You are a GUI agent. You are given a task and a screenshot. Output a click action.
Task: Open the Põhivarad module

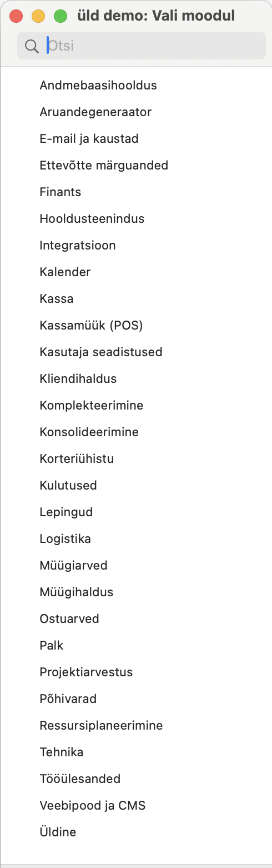68,699
